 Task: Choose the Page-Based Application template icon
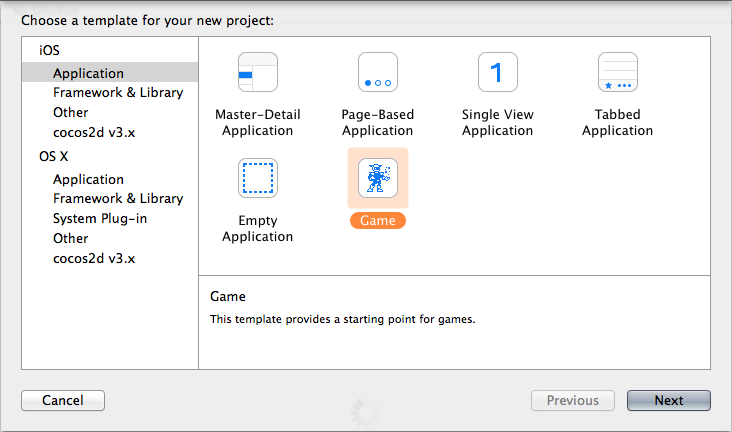tap(378, 72)
